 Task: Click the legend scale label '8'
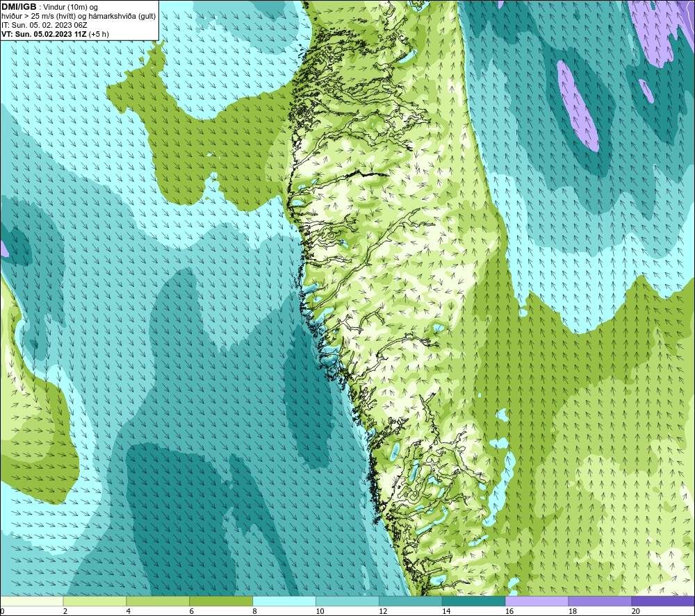pyautogui.click(x=255, y=611)
